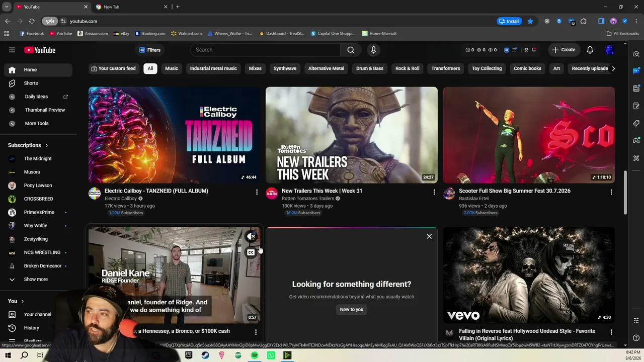Show more filter chips with right arrow
644x362 pixels.
[613, 68]
